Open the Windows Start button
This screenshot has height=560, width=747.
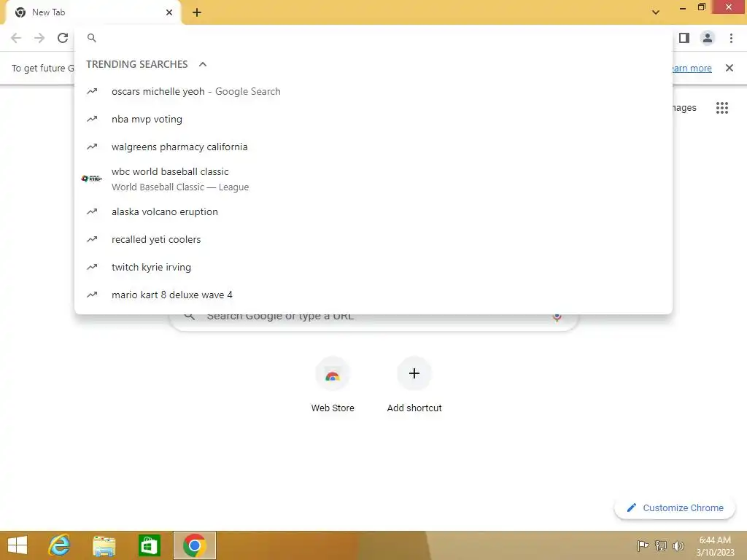pyautogui.click(x=18, y=545)
